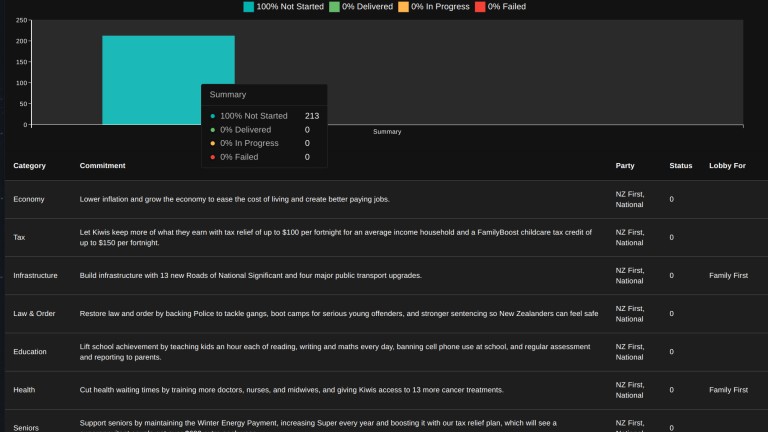Click the 'Let Kiwis keep more' tax commitment

(x=336, y=238)
